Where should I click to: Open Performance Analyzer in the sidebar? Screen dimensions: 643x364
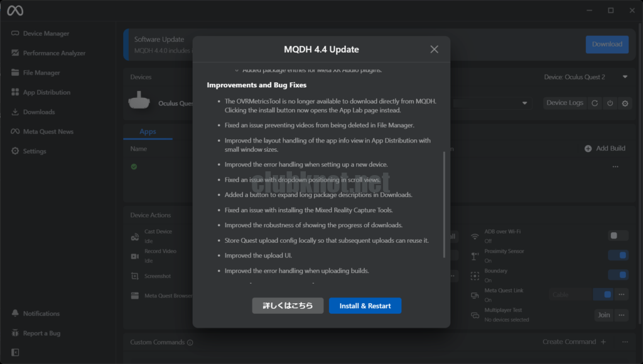tap(54, 53)
